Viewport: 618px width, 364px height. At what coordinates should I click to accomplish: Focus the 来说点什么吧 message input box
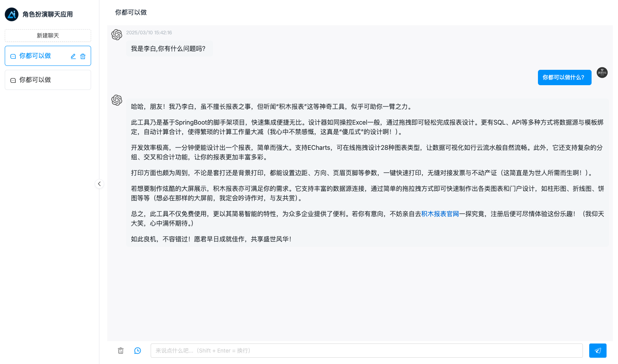[x=366, y=351]
